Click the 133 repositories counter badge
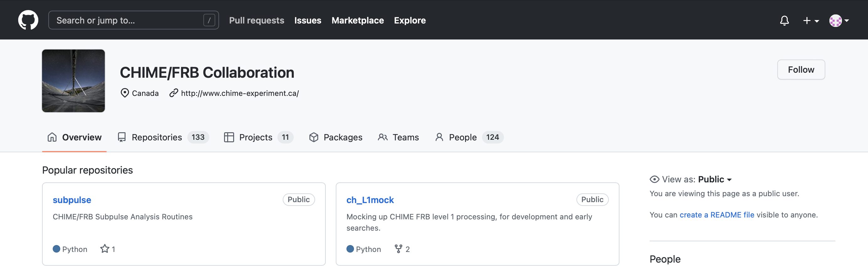Image resolution: width=868 pixels, height=272 pixels. click(x=198, y=137)
